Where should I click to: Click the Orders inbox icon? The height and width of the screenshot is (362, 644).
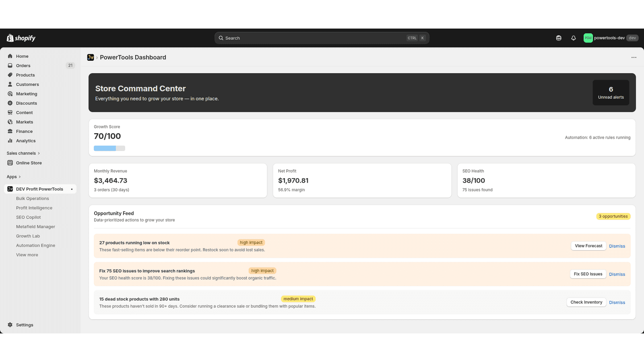coord(10,66)
